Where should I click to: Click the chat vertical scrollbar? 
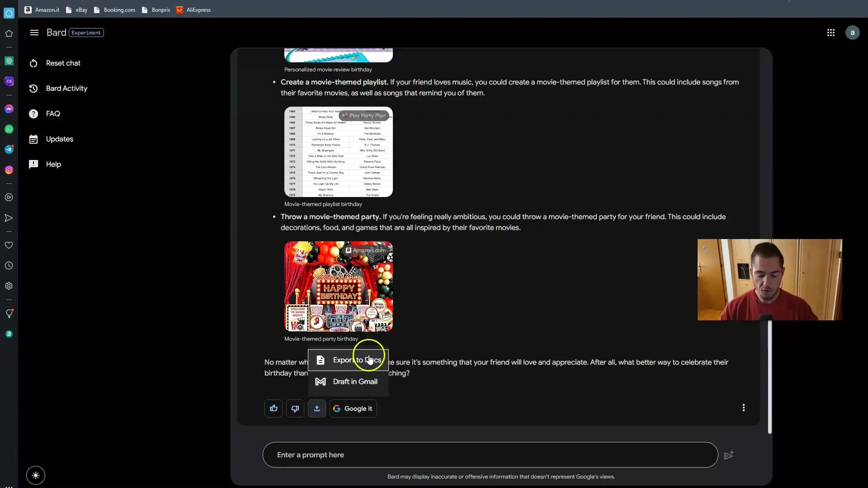point(769,377)
